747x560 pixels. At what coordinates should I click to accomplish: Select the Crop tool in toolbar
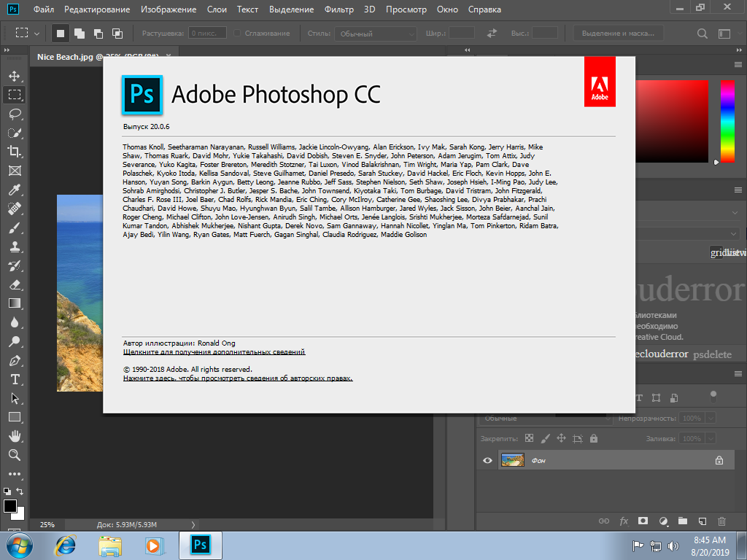[x=14, y=152]
